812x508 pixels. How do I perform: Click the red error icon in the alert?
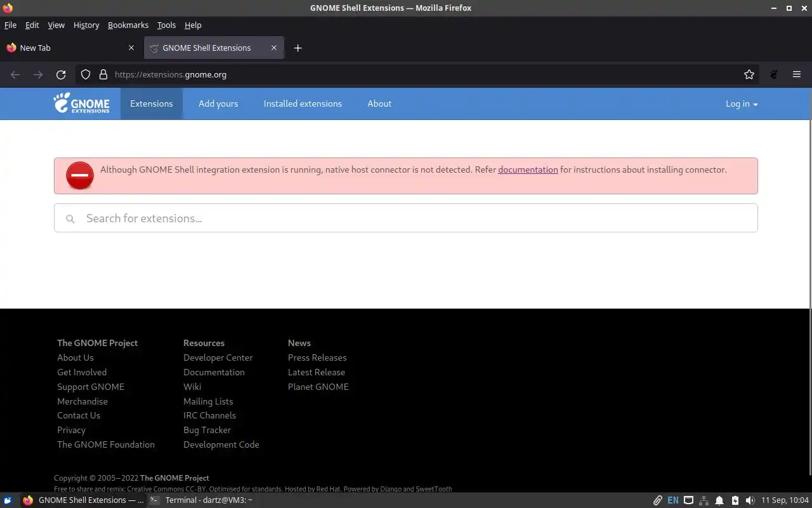(80, 175)
